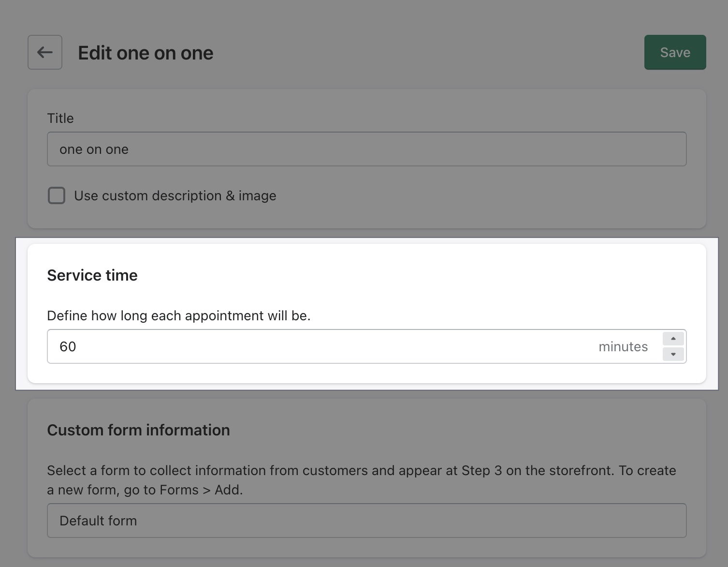Click the down arrow to decrease service time
This screenshot has height=567, width=728.
coord(672,354)
